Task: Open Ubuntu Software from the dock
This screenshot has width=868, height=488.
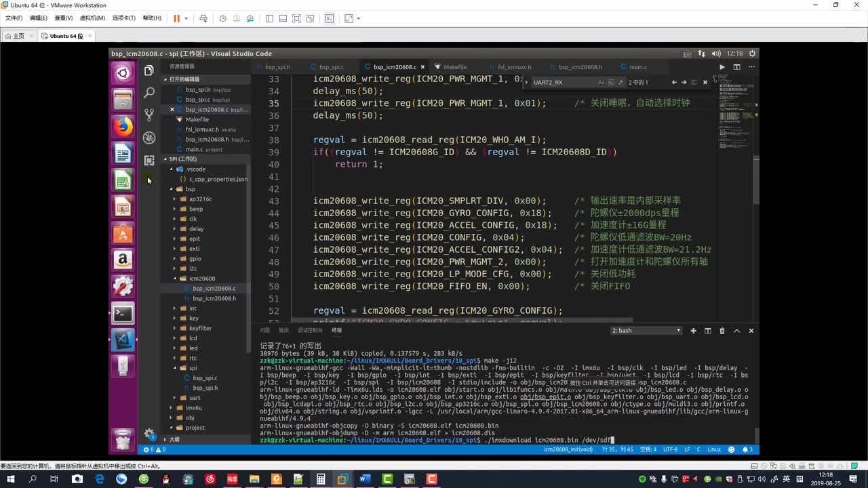Action: point(123,234)
